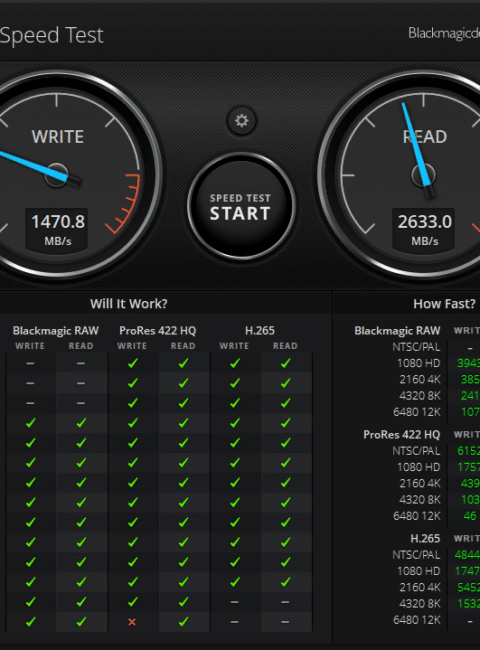
Task: Click the "Will It Work?" panel heading
Action: point(129,304)
